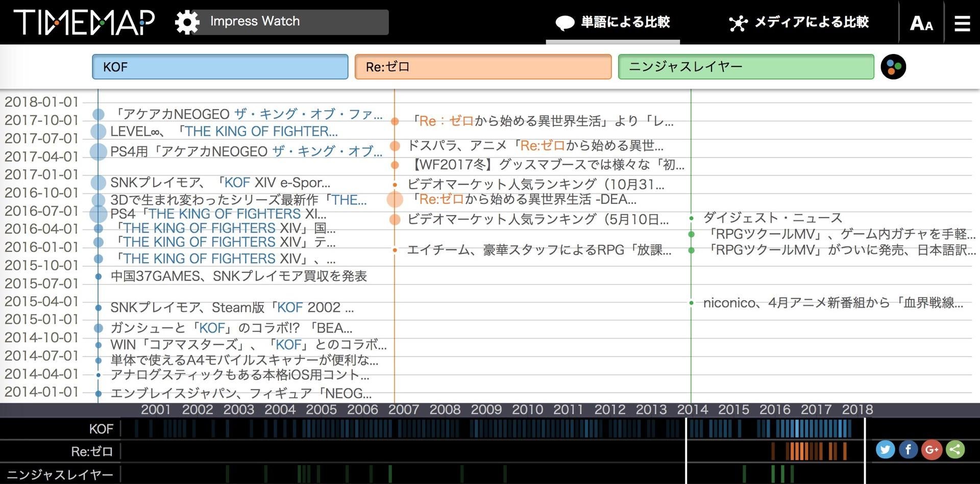Screen dimensions: 980x484
Task: Click blue marker beside PS4 THE KING OF FIGHTERS XI...
Action: (99, 214)
